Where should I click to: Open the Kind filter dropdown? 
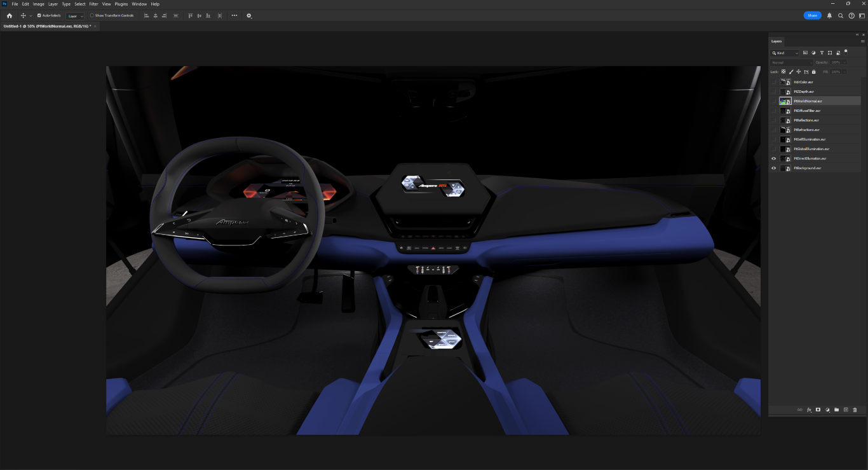(785, 53)
